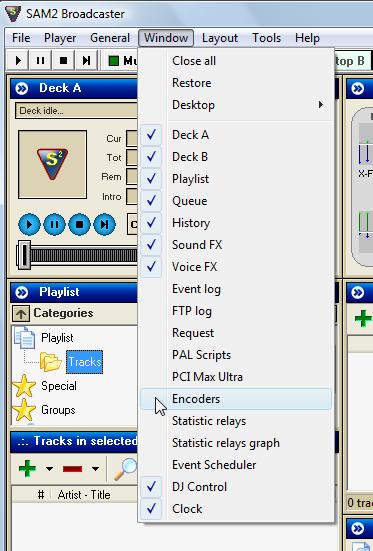Click the toolbar pause button

click(40, 61)
